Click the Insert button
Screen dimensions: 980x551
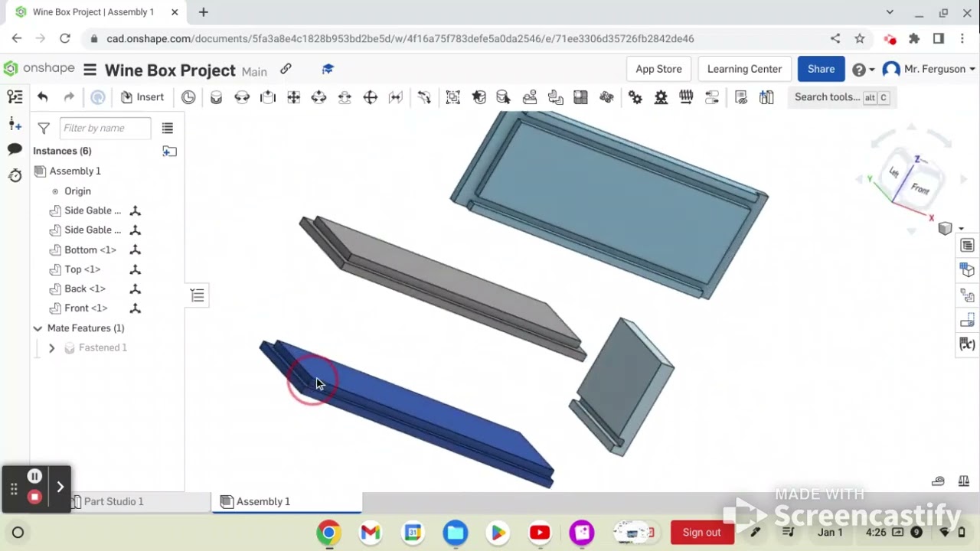(142, 97)
